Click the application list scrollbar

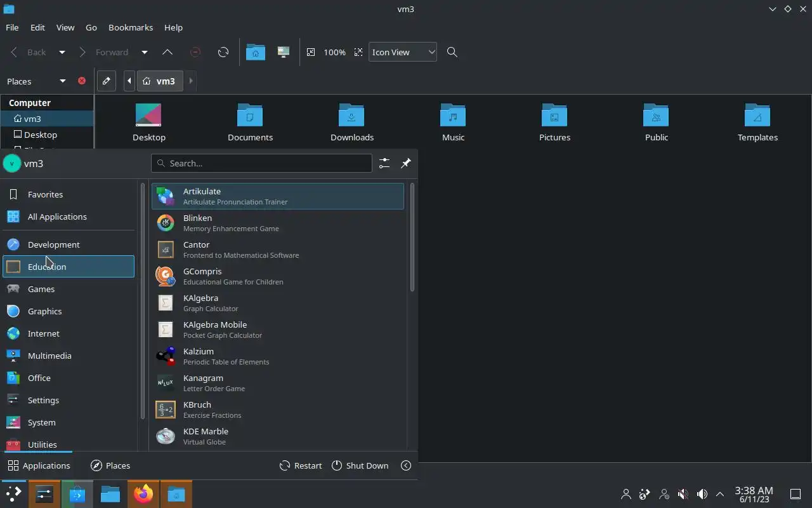point(412,238)
